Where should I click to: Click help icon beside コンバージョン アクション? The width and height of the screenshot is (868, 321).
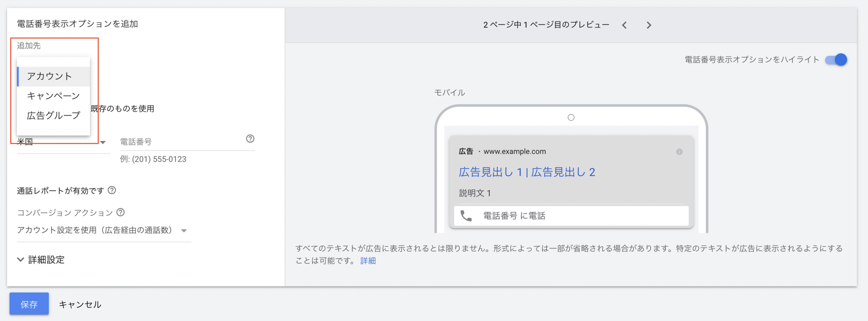coord(121,212)
